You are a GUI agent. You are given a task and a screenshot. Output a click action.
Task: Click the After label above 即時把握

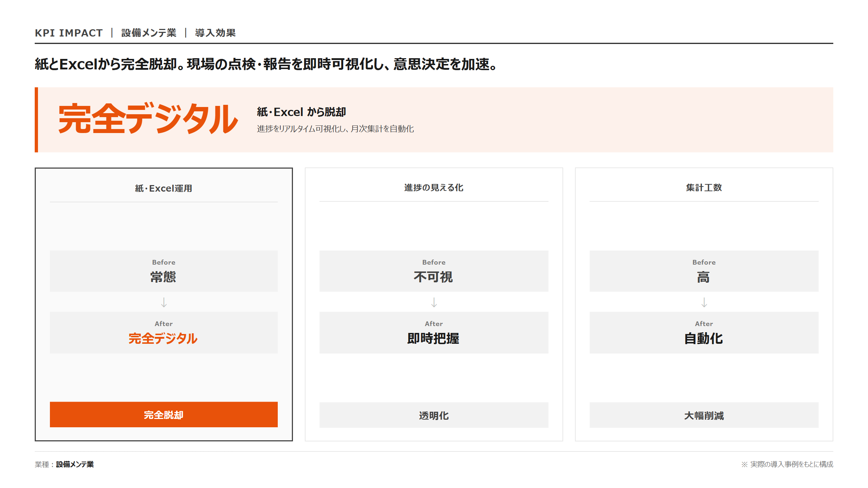tap(434, 324)
